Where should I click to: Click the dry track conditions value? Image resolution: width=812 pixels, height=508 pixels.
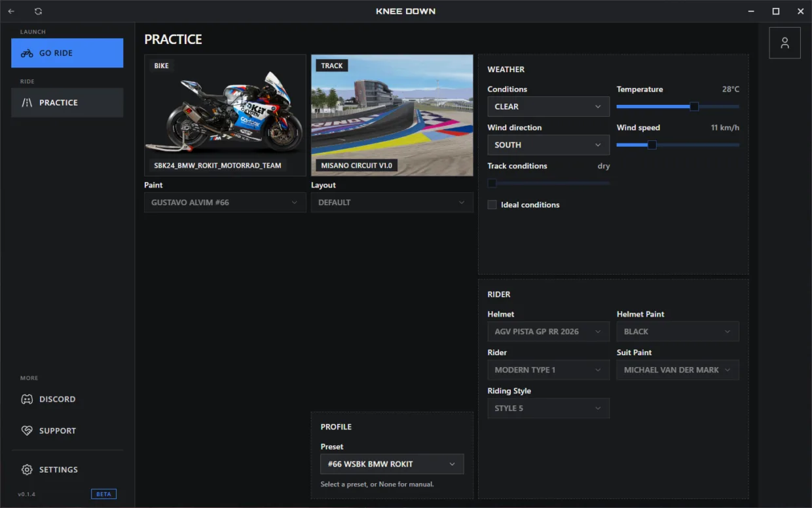(x=604, y=166)
